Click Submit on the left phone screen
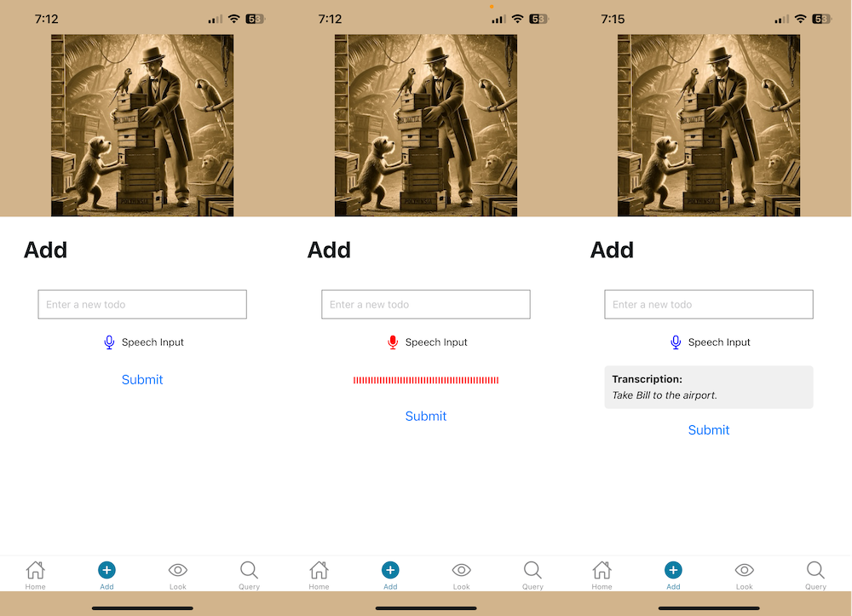Viewport: 852px width, 616px height. click(x=142, y=380)
